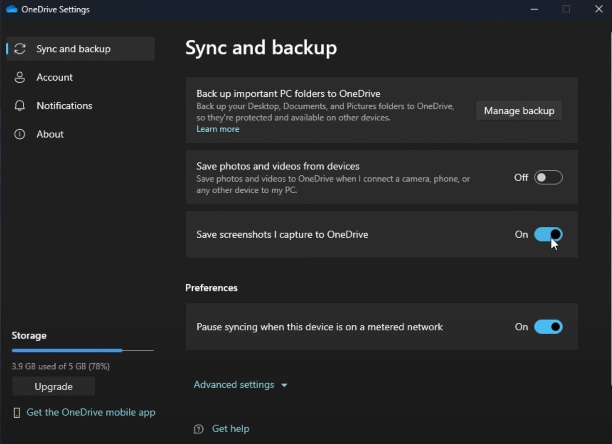Viewport: 612px width, 444px height.
Task: Expand the Advanced settings section
Action: click(x=240, y=385)
